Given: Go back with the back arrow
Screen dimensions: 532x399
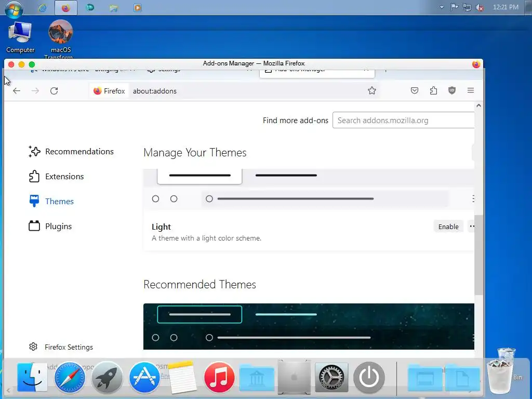Looking at the screenshot, I should point(17,90).
